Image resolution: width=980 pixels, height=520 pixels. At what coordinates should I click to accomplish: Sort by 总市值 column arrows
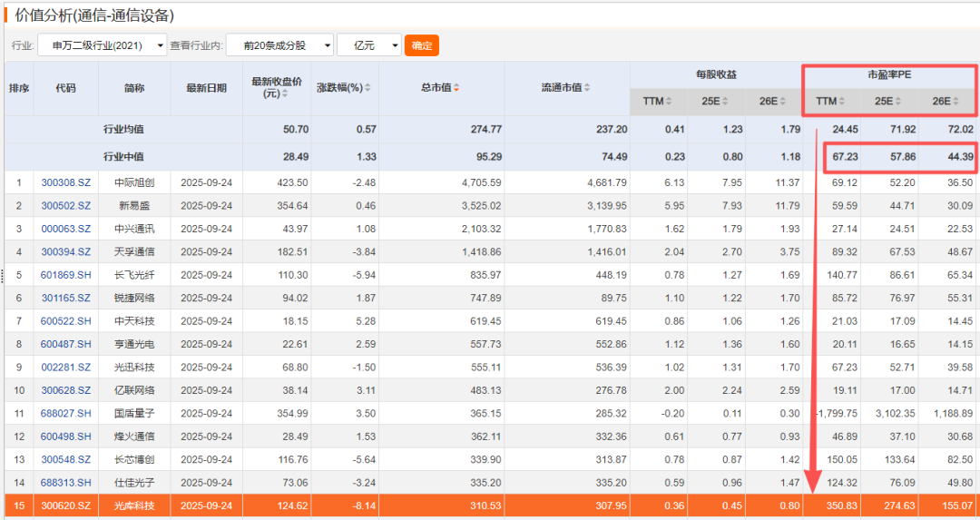tap(456, 87)
